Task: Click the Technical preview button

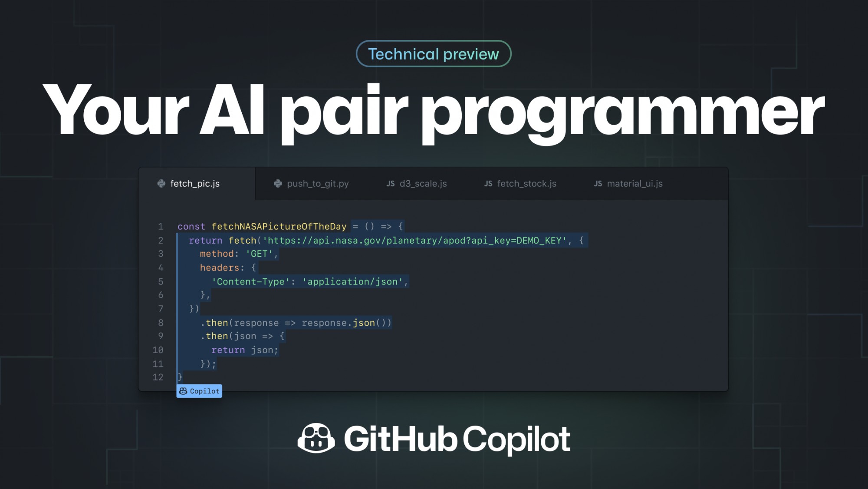Action: click(434, 54)
